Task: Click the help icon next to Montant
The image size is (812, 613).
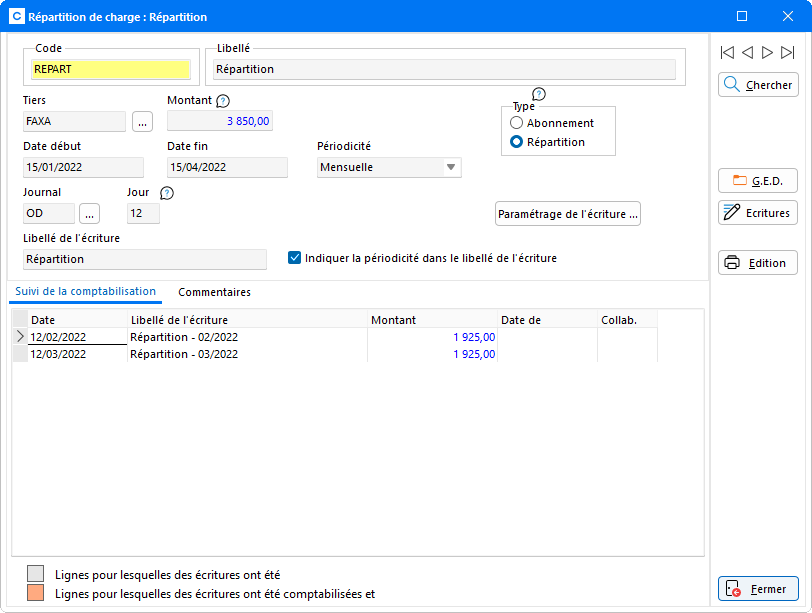Action: click(x=223, y=101)
